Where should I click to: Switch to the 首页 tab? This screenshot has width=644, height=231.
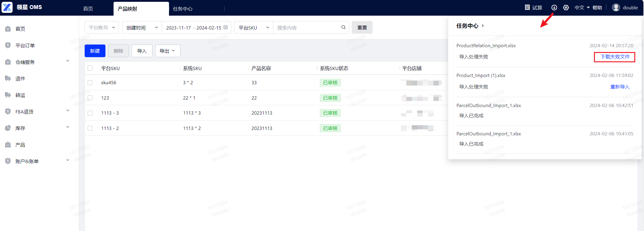pos(88,9)
